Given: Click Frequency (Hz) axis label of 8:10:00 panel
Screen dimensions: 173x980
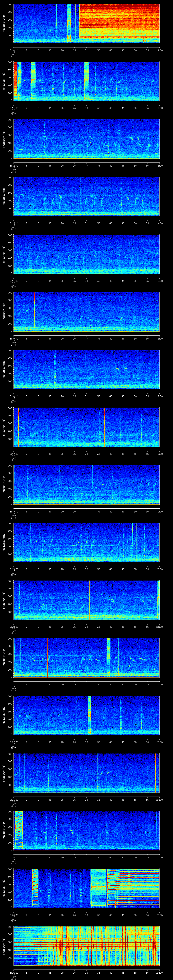Looking at the screenshot, I should click(x=4, y=24).
